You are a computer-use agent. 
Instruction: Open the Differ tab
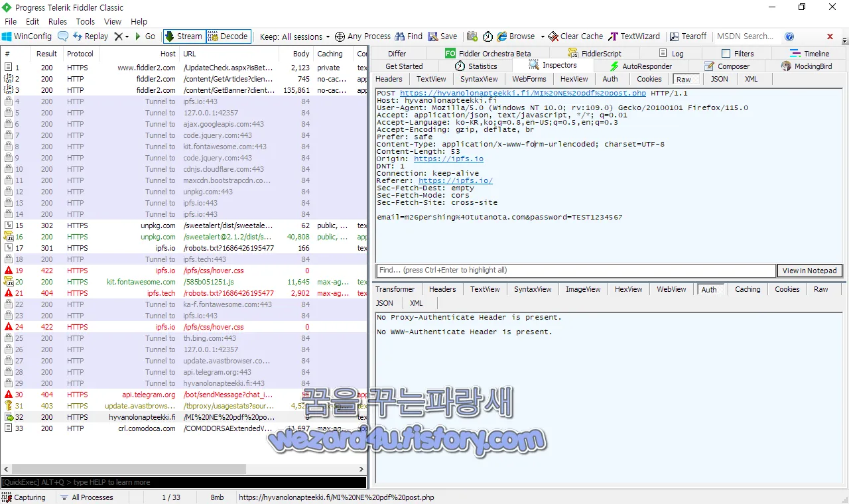(x=397, y=54)
